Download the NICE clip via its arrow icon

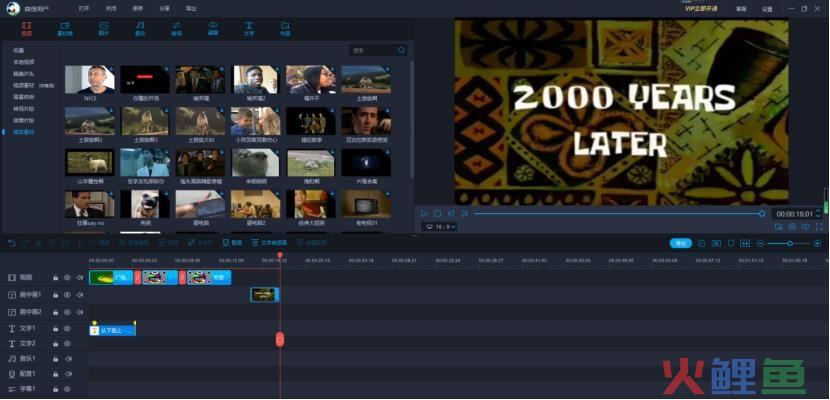tap(111, 69)
